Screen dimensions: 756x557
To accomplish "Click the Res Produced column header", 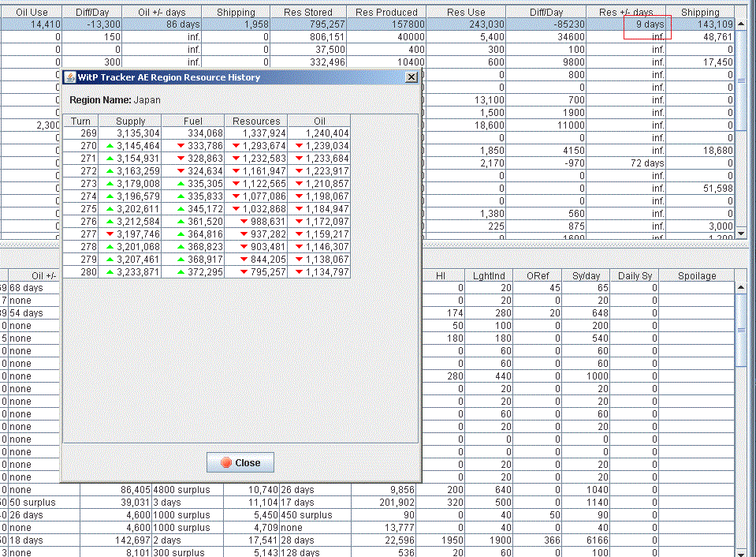I will (x=387, y=12).
